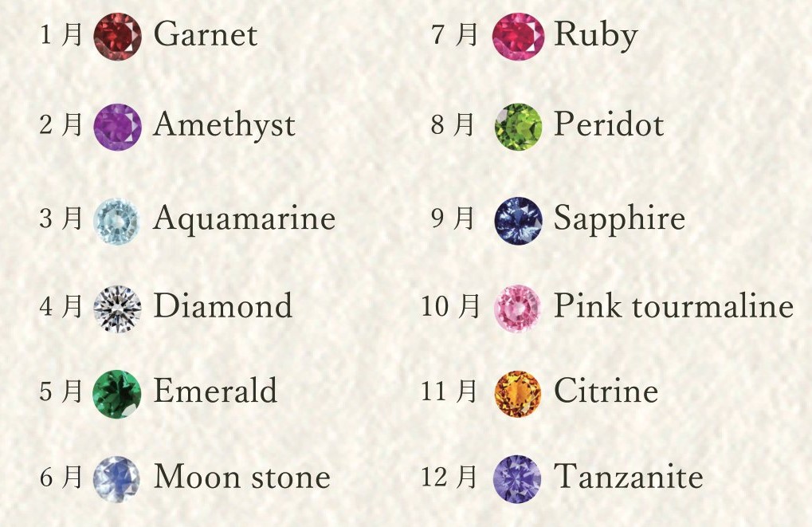Select the 10月 month label

[450, 305]
